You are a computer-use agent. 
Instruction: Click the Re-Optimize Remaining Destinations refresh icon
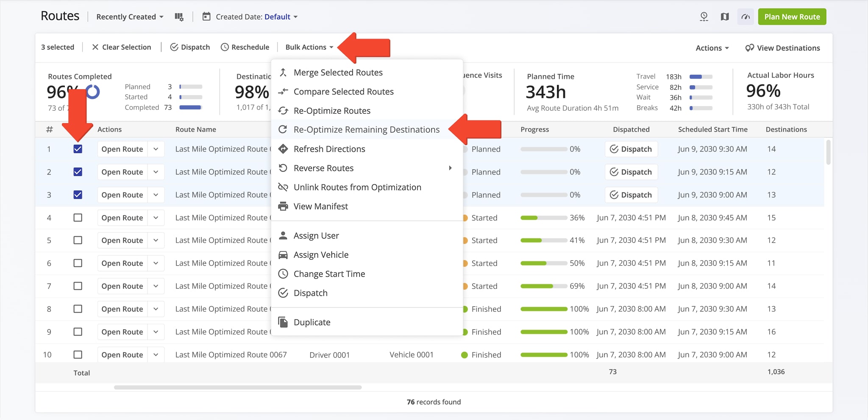tap(283, 129)
